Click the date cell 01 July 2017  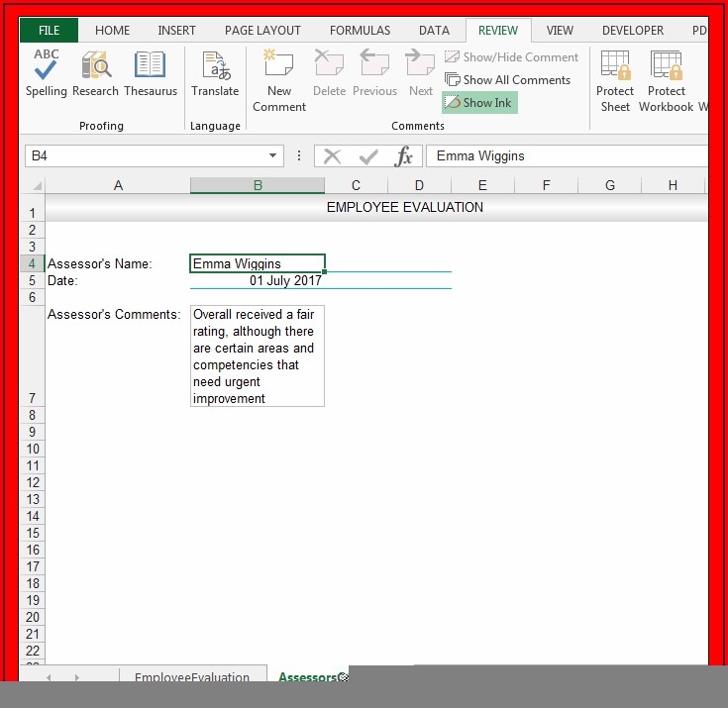[258, 281]
